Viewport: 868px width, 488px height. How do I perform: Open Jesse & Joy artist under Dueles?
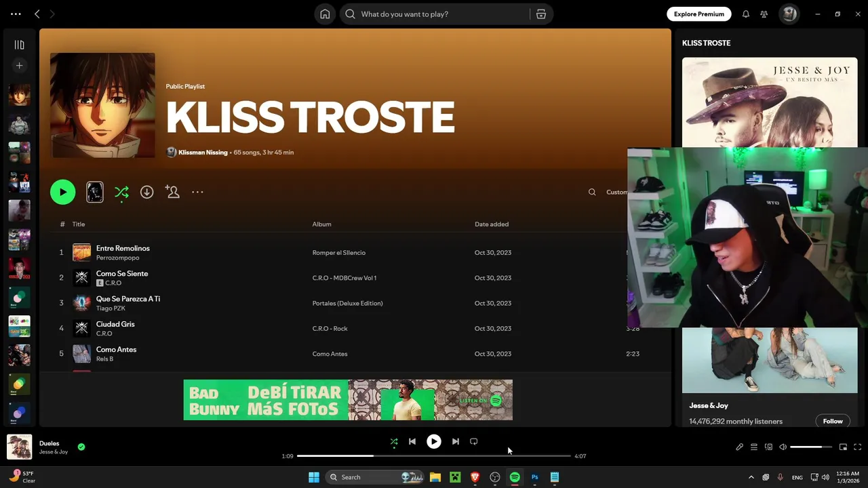[54, 452]
